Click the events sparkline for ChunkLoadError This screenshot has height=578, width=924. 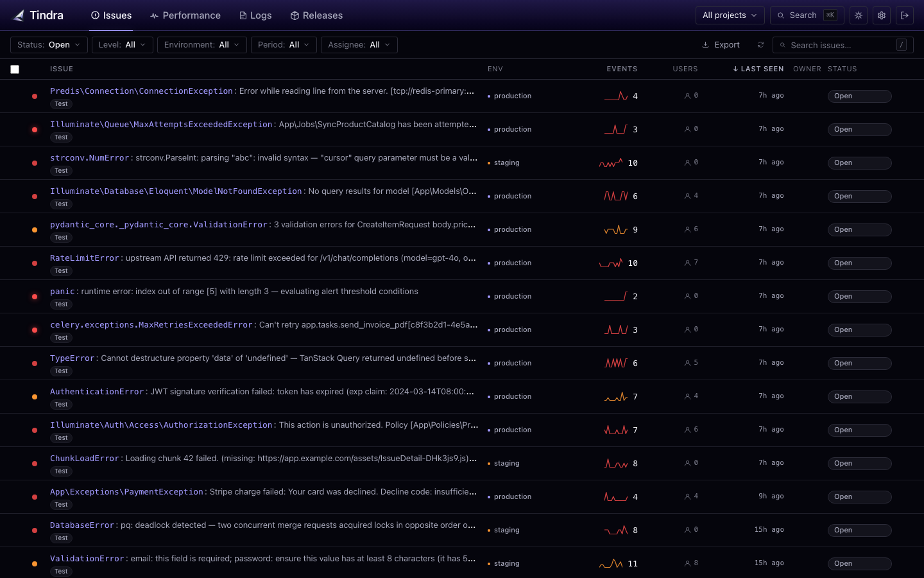coord(616,464)
